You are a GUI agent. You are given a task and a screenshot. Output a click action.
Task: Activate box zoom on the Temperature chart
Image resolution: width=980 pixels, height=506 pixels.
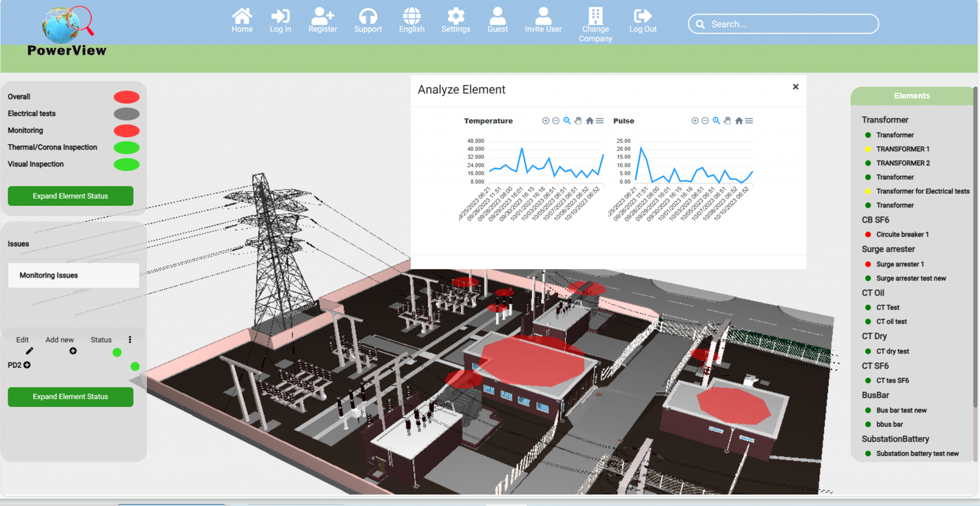pos(568,121)
